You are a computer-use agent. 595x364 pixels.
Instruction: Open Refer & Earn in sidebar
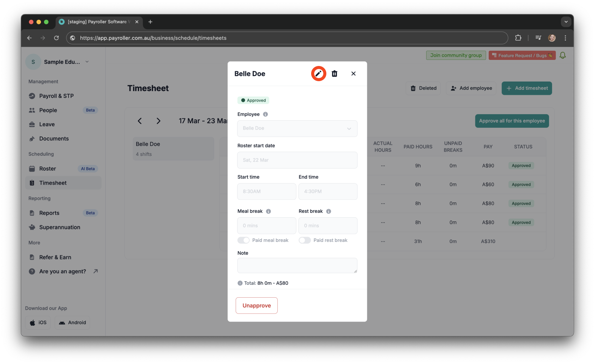[63, 257]
